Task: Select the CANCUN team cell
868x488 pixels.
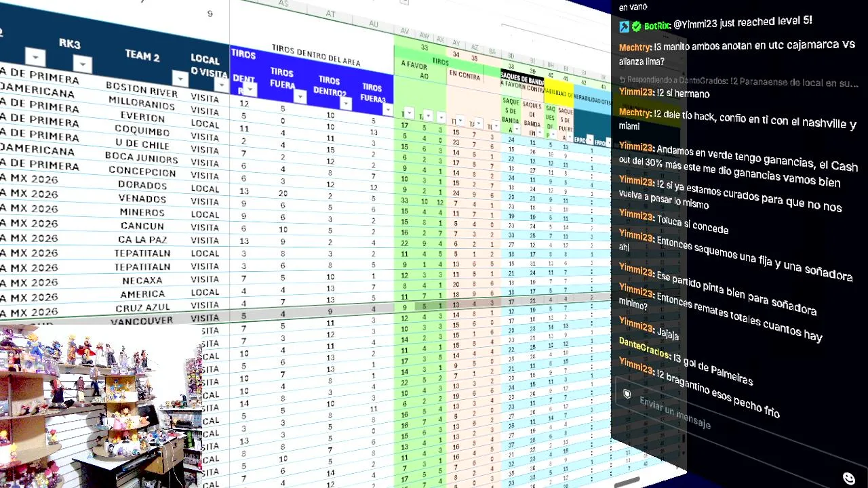Action: [x=142, y=226]
